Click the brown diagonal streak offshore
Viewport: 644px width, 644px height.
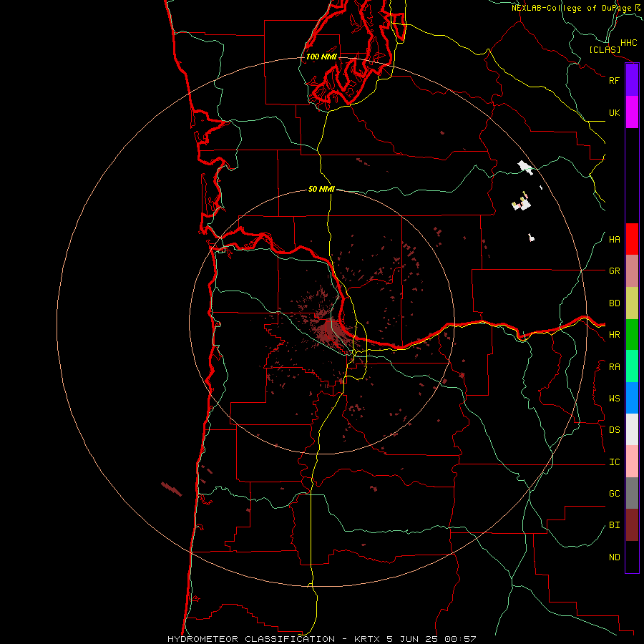tap(172, 489)
